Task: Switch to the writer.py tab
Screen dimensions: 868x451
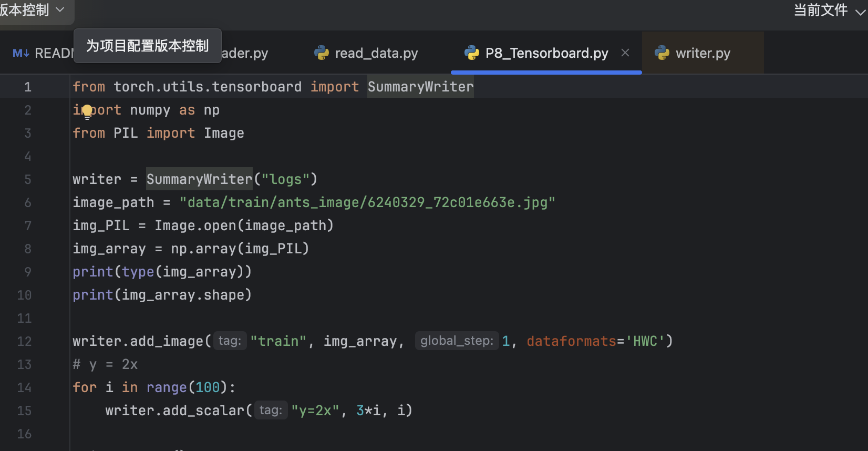Action: point(702,53)
